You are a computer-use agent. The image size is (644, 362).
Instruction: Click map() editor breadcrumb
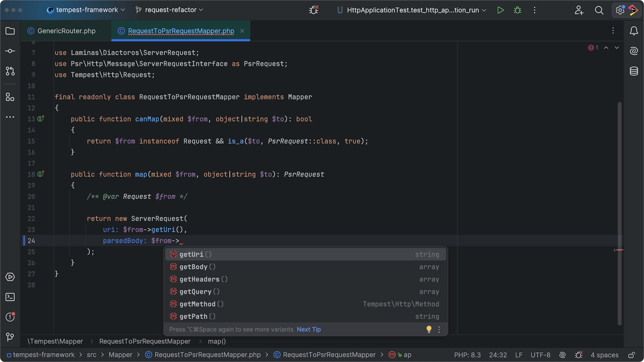pos(217,341)
